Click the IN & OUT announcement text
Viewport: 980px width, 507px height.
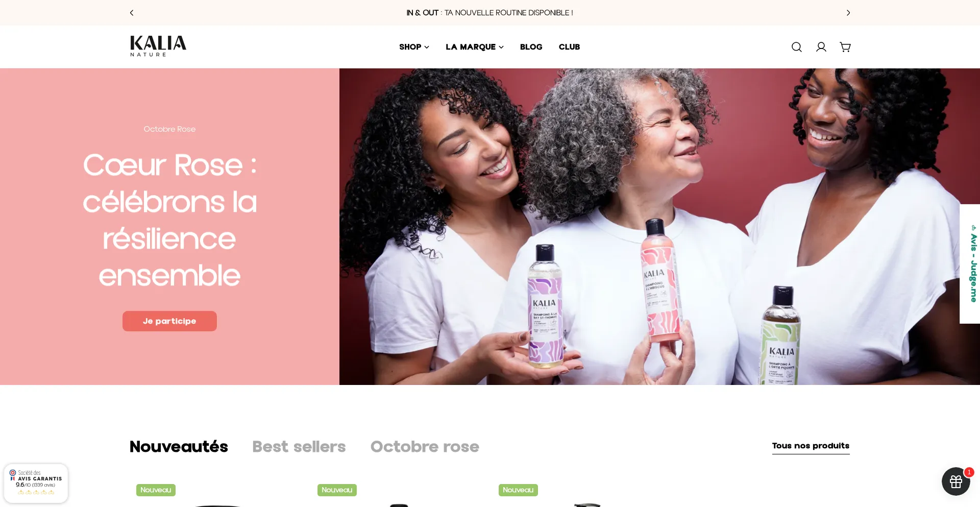click(489, 13)
